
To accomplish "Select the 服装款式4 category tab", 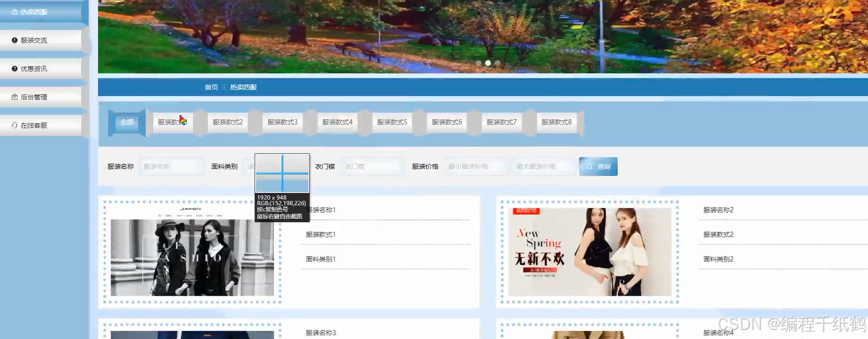I will (x=338, y=122).
